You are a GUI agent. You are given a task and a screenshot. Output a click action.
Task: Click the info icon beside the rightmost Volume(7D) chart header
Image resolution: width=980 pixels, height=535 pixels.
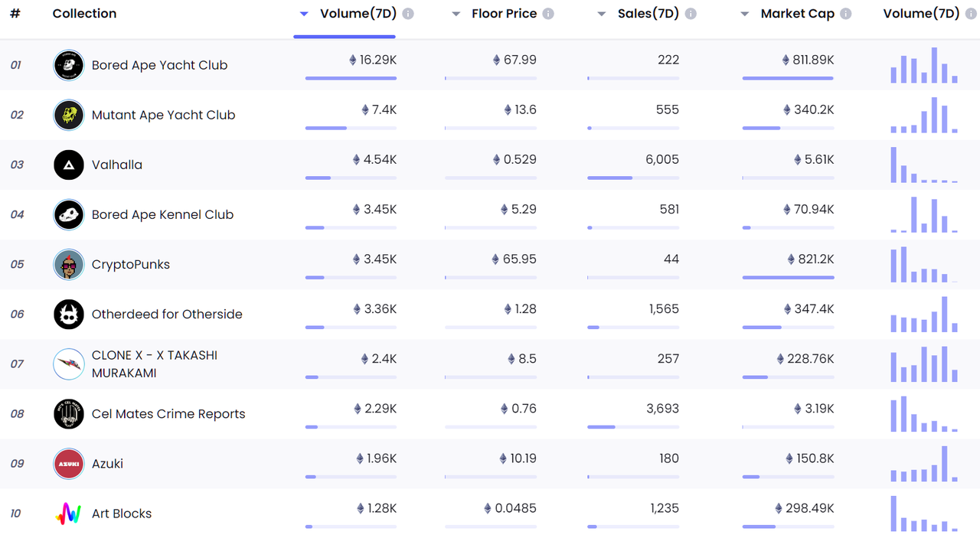click(972, 14)
